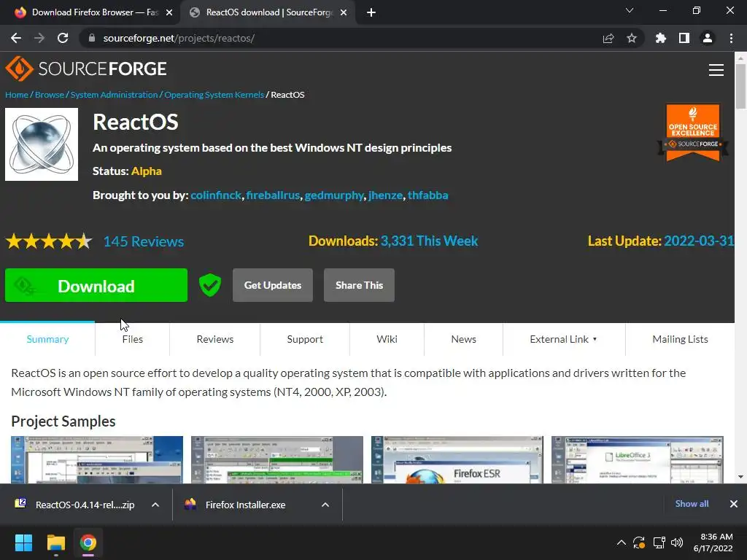Click the browser back arrow
This screenshot has height=560, width=747.
[16, 38]
